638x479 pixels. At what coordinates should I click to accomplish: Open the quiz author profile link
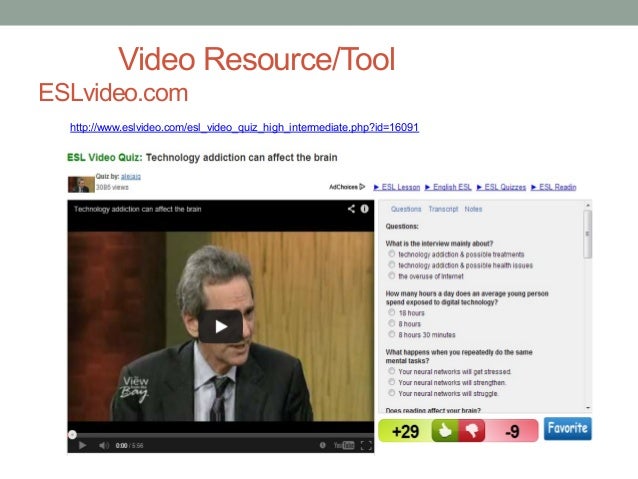(x=131, y=176)
